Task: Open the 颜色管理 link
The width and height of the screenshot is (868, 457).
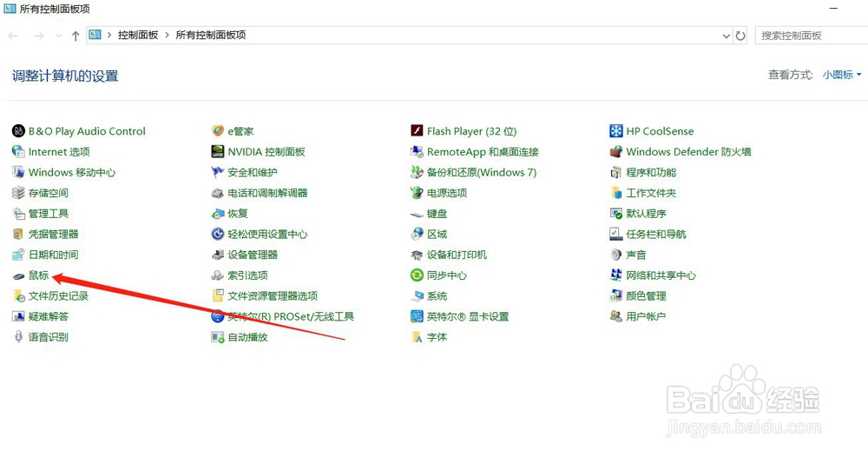Action: pos(646,295)
